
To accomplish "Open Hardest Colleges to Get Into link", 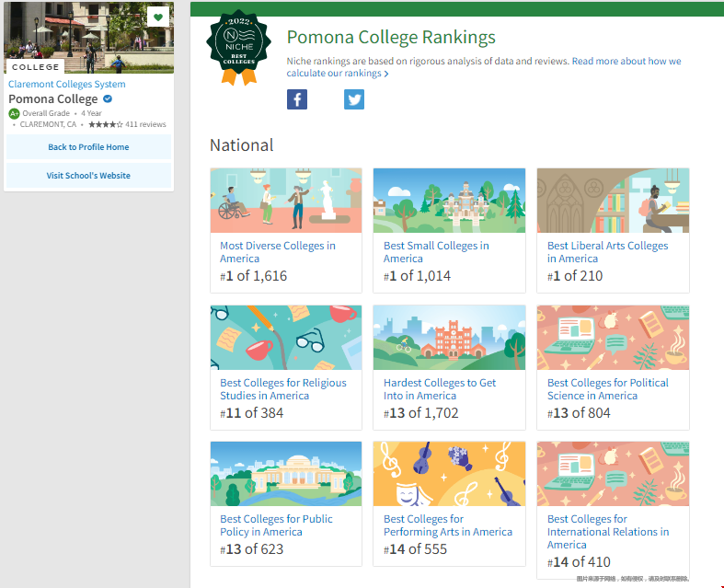I will (440, 389).
